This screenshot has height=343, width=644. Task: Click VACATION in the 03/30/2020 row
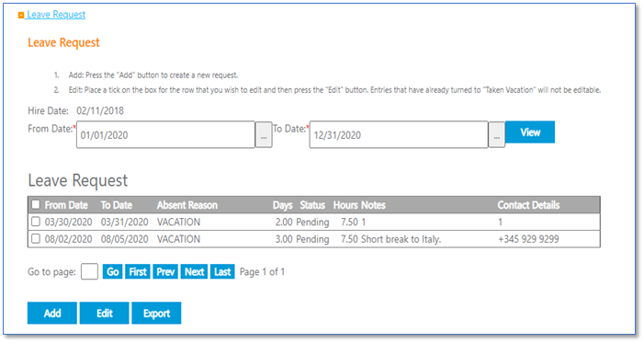click(178, 223)
